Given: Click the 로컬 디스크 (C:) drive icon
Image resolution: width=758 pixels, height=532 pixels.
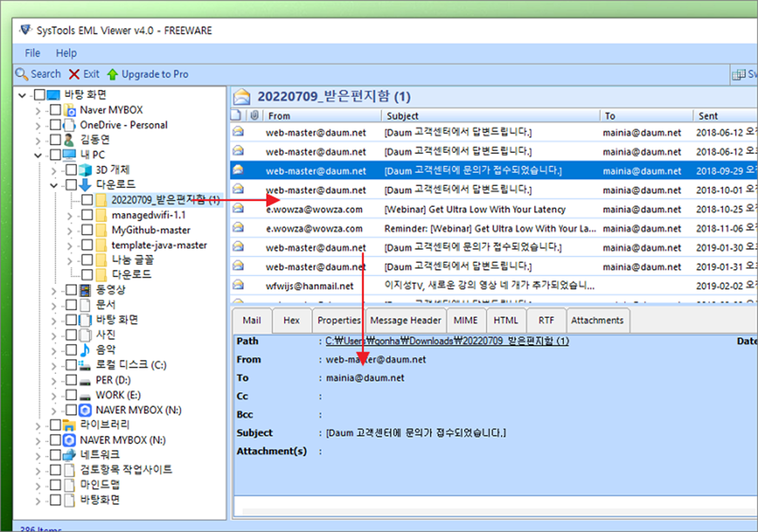Looking at the screenshot, I should [86, 365].
